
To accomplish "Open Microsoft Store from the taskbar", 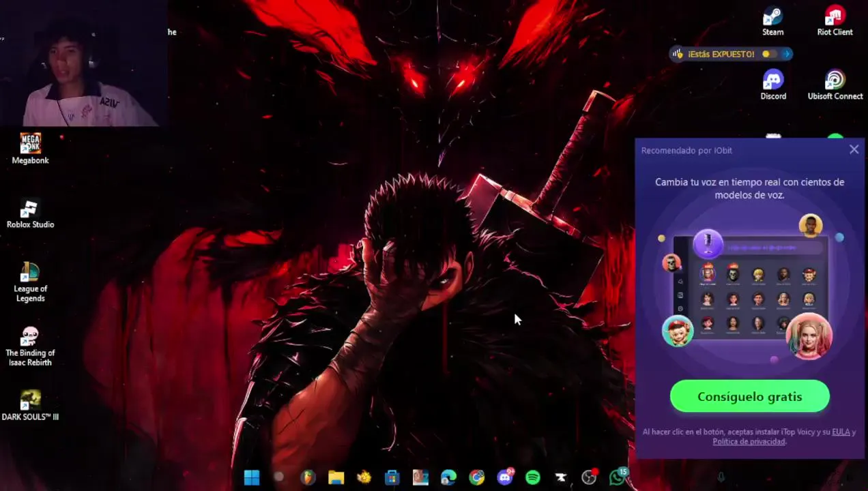I will [x=392, y=477].
